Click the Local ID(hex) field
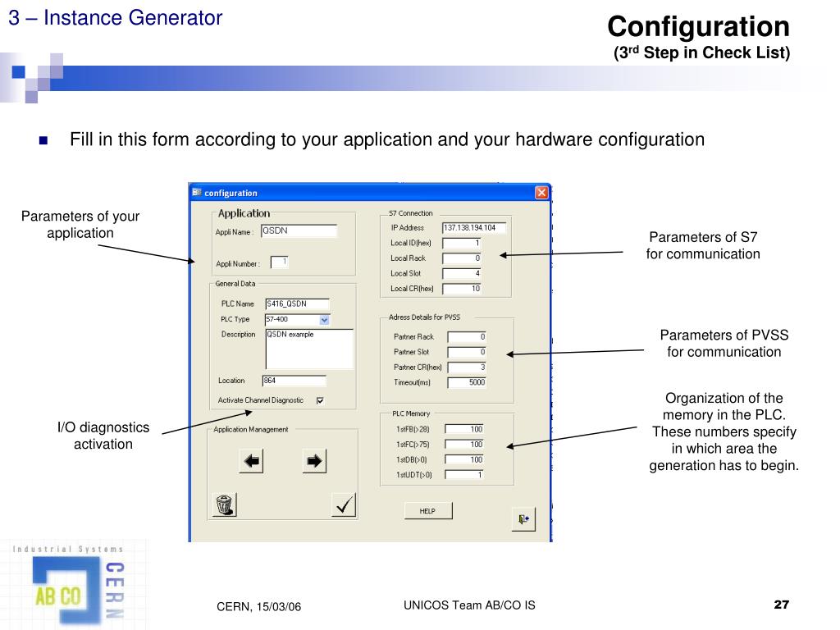This screenshot has height=630, width=840. (x=462, y=243)
